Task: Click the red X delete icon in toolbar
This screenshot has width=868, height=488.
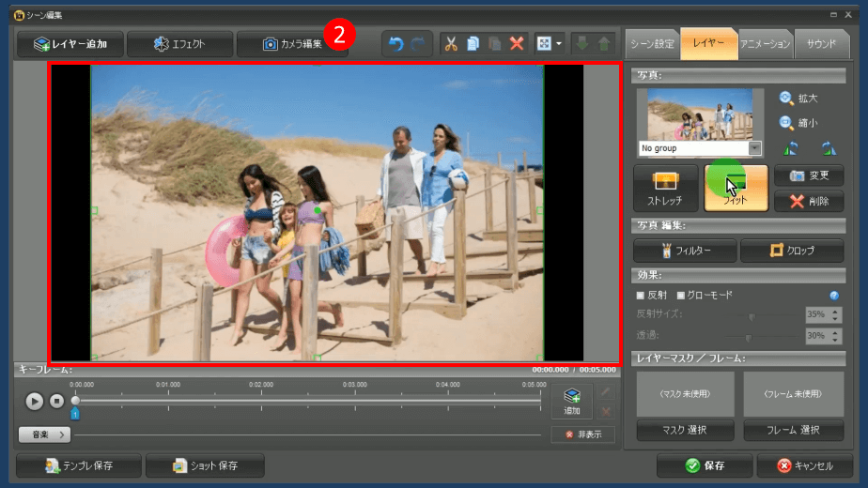Action: 517,43
